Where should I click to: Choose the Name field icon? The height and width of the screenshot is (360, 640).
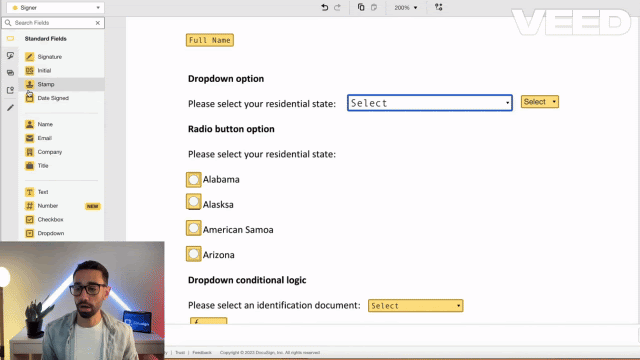(29, 124)
